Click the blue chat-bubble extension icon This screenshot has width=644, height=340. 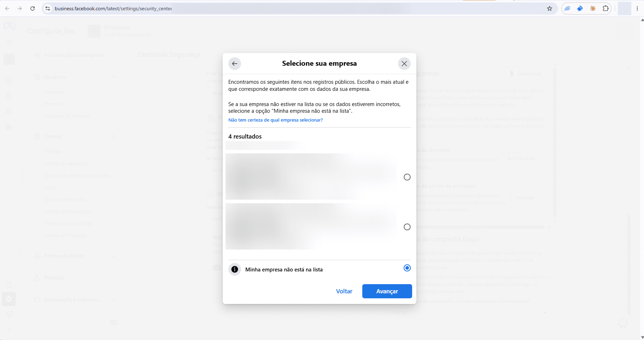click(x=567, y=8)
